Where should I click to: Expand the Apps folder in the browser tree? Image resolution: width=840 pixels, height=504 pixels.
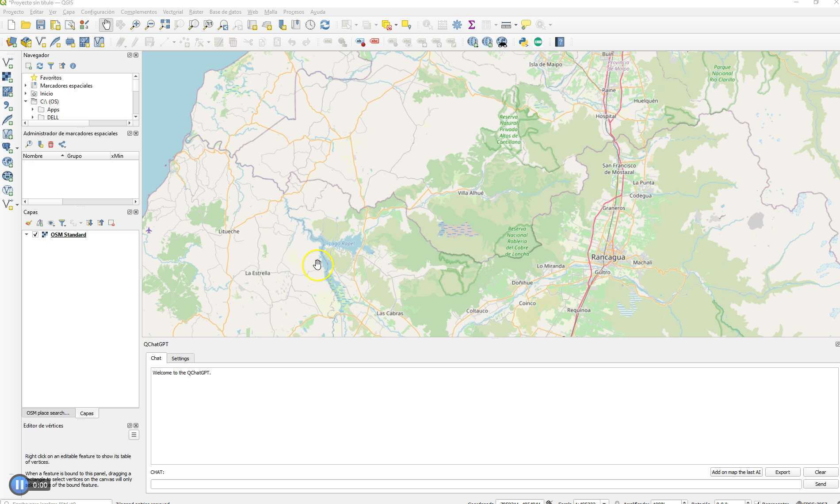pyautogui.click(x=33, y=110)
